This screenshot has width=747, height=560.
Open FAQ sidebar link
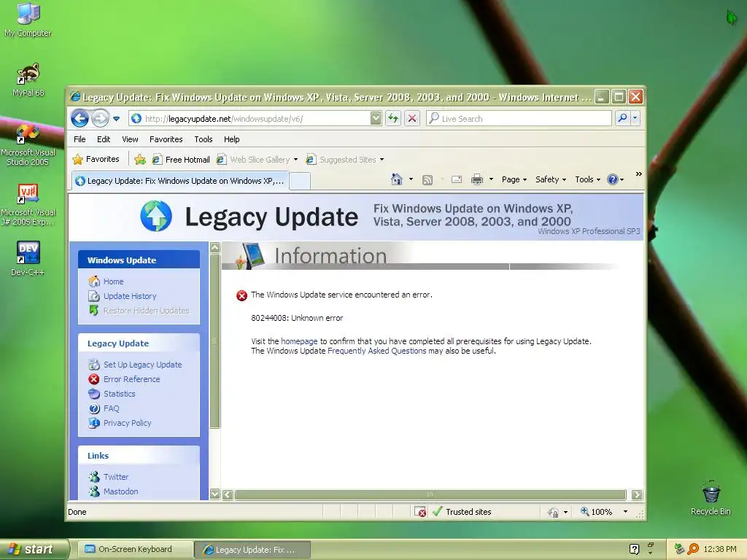[111, 408]
